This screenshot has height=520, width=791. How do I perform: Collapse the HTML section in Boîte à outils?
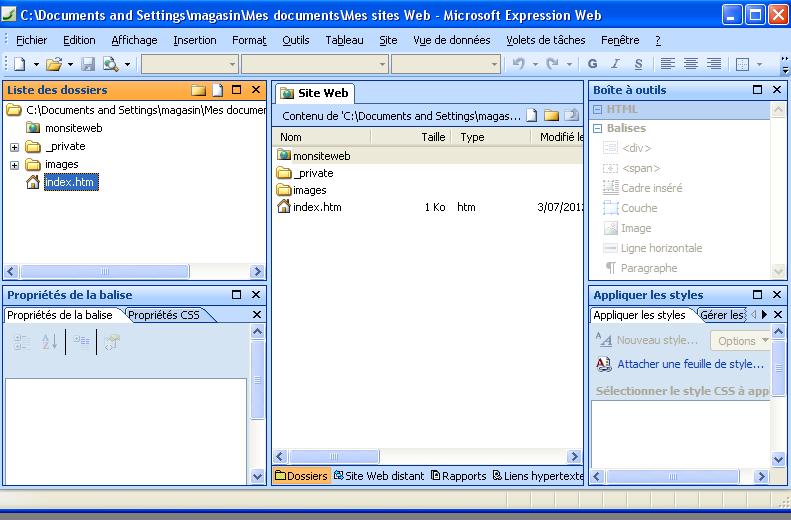598,109
